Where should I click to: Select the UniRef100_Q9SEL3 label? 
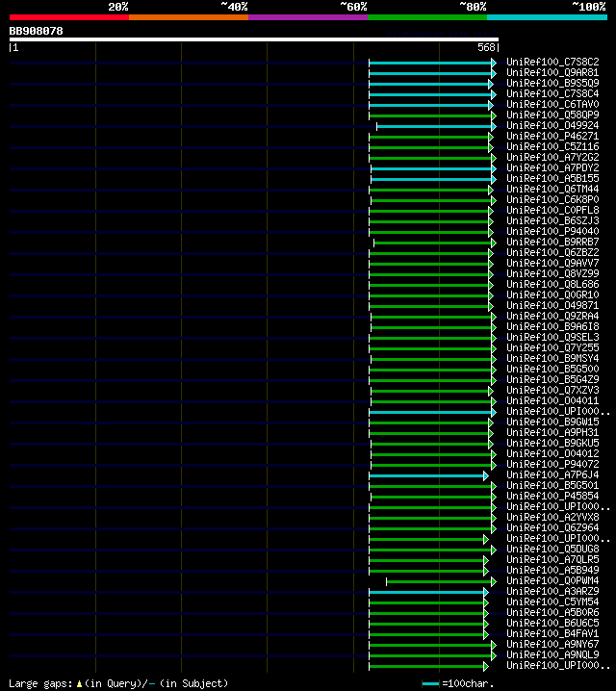[x=552, y=337]
